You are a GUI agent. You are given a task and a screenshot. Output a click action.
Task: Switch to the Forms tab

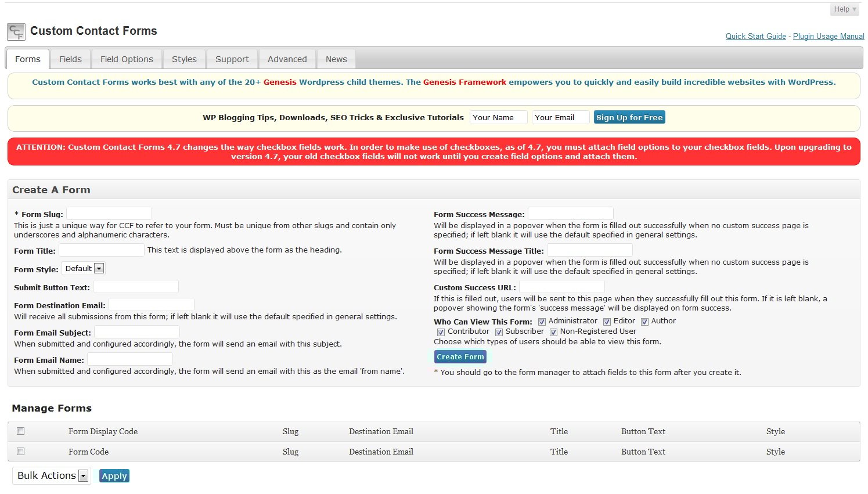28,59
